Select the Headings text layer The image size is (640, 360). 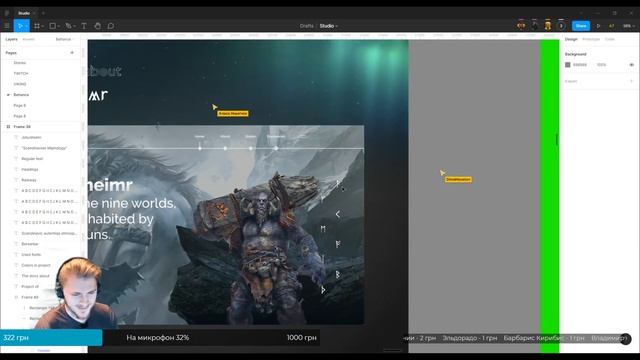tap(29, 169)
